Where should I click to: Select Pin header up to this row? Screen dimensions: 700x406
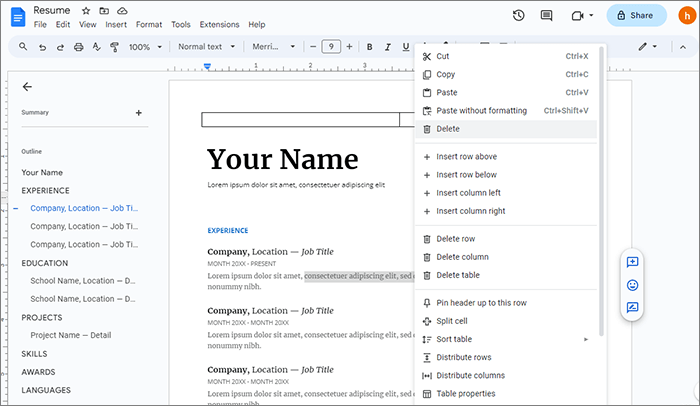click(506, 303)
